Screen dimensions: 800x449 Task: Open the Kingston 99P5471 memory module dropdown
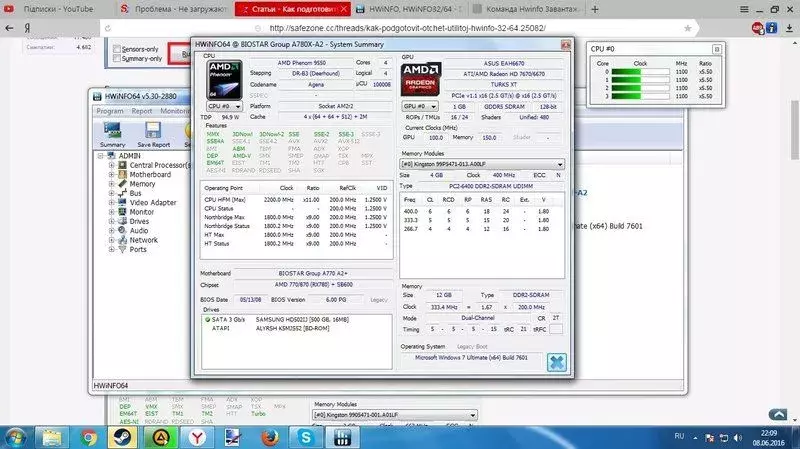click(x=482, y=164)
